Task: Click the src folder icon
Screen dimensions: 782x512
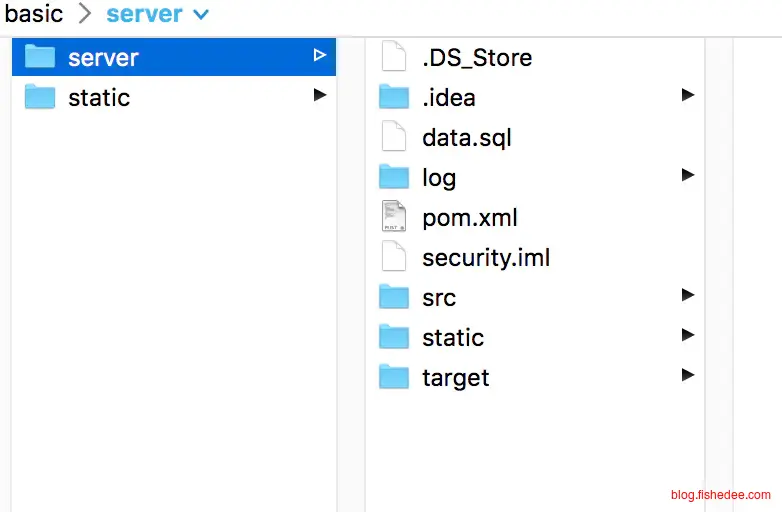Action: (x=394, y=297)
